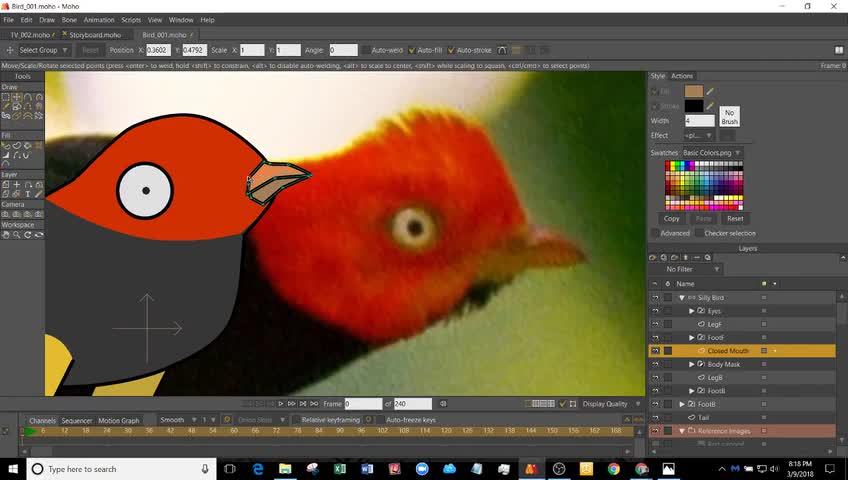The image size is (848, 480).
Task: Select the Pan Workspace hand tool
Action: coord(5,235)
